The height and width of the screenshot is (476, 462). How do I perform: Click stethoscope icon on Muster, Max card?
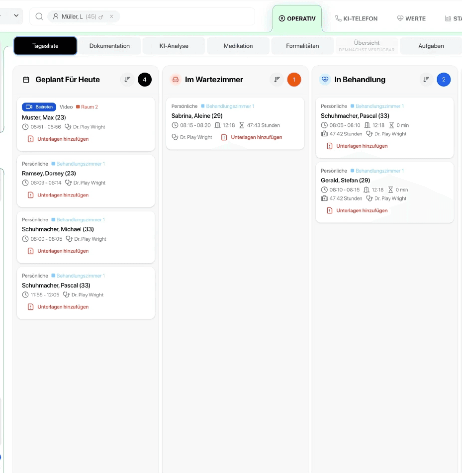pos(68,127)
